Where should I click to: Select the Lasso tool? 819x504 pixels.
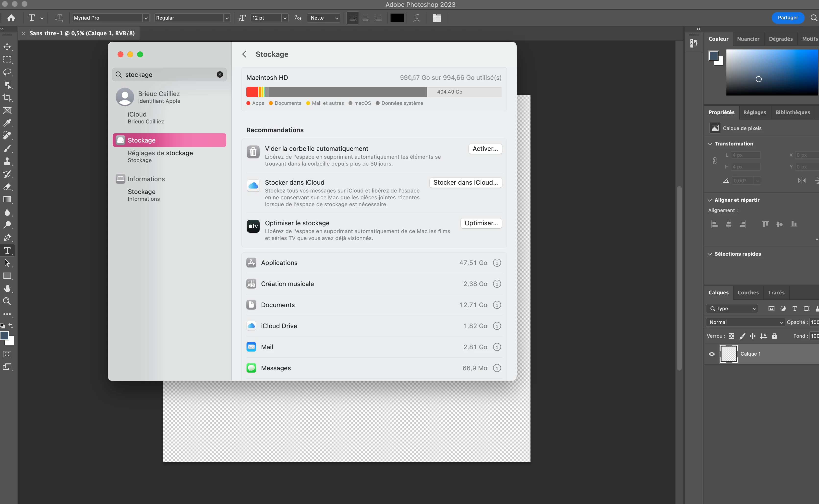pos(7,72)
